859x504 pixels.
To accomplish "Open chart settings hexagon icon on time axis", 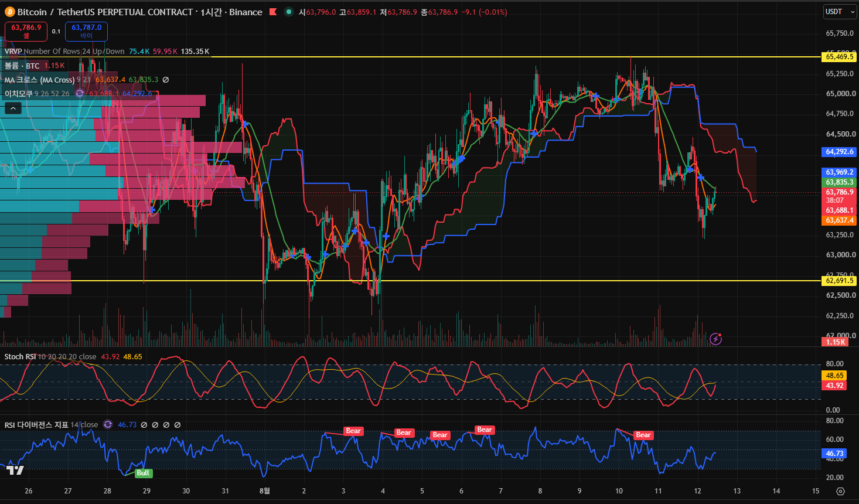I will (840, 491).
